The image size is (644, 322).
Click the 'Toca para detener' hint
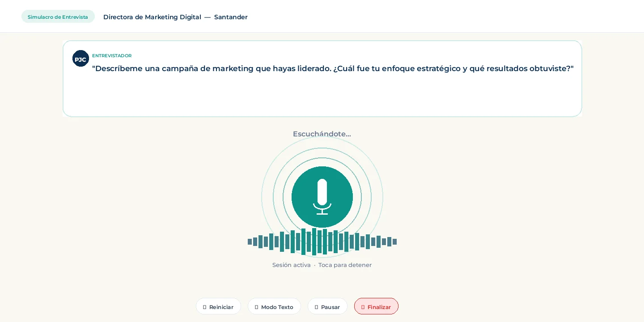click(345, 265)
